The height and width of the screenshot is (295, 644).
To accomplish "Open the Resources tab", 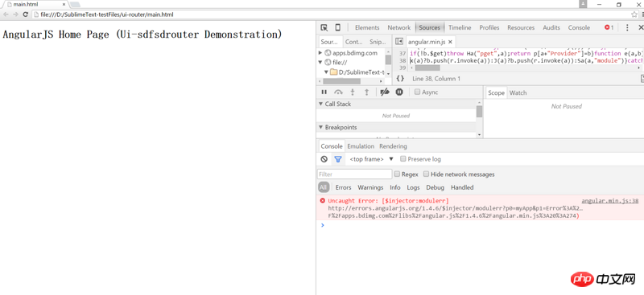I will click(x=521, y=27).
